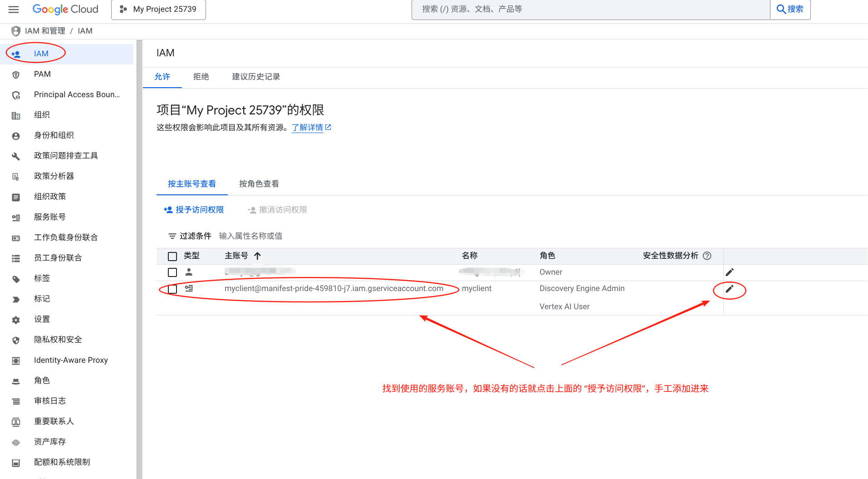Click the myclient name cell
The height and width of the screenshot is (479, 868).
[476, 289]
